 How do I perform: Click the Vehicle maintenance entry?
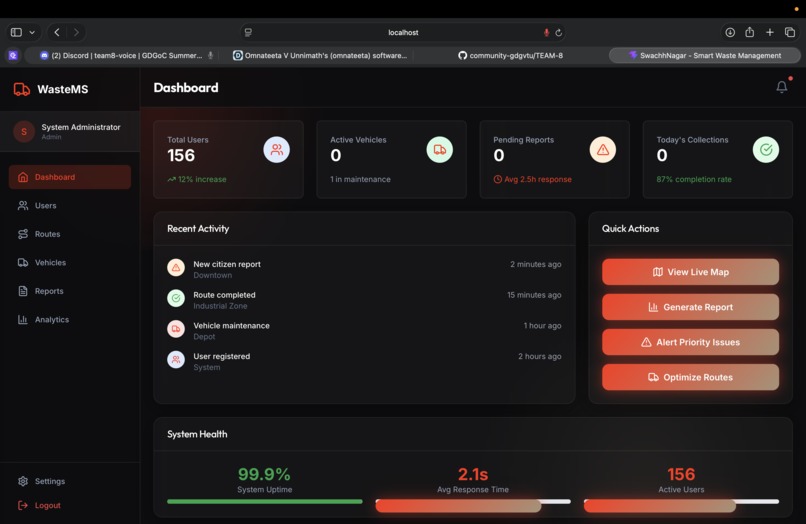click(364, 331)
